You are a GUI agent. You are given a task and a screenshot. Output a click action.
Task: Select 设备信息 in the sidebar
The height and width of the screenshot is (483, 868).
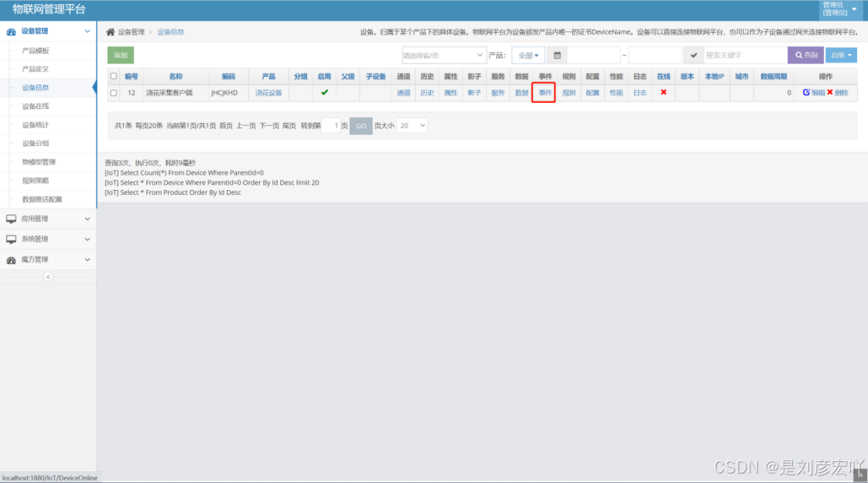[35, 87]
